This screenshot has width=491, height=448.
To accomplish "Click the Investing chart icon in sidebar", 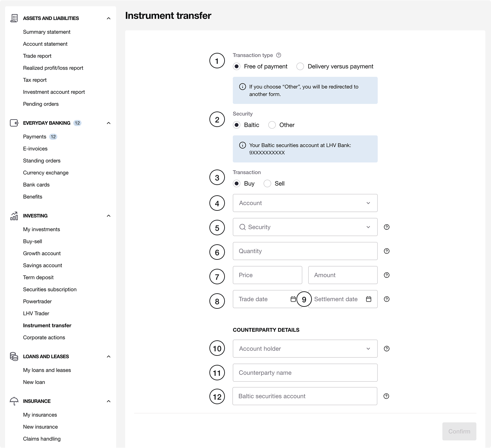I will click(x=14, y=216).
